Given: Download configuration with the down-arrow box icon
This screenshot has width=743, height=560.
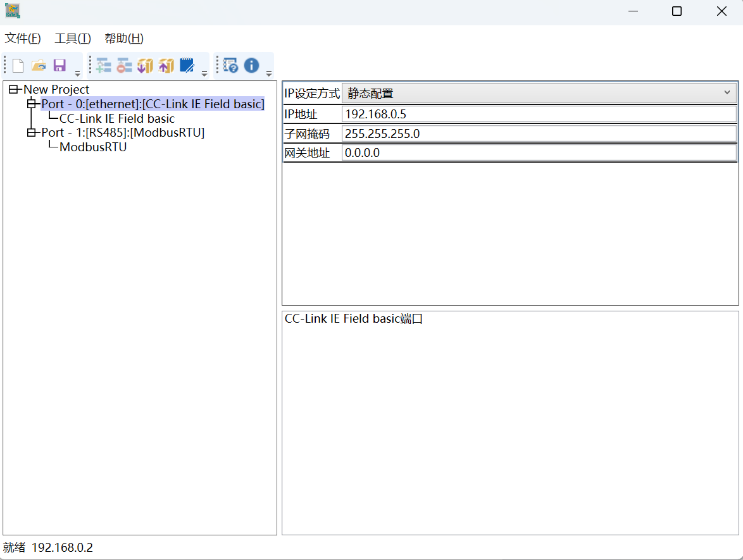Looking at the screenshot, I should [145, 65].
